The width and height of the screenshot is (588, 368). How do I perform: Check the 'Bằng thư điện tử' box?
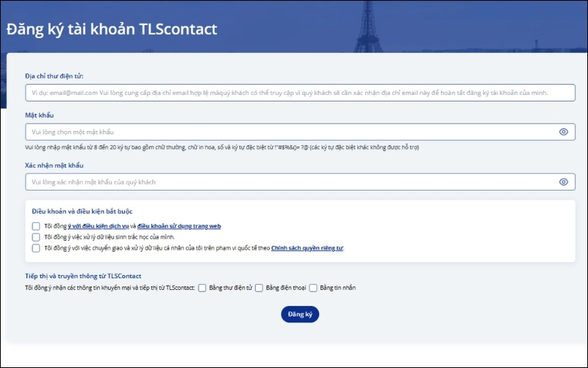tap(202, 288)
